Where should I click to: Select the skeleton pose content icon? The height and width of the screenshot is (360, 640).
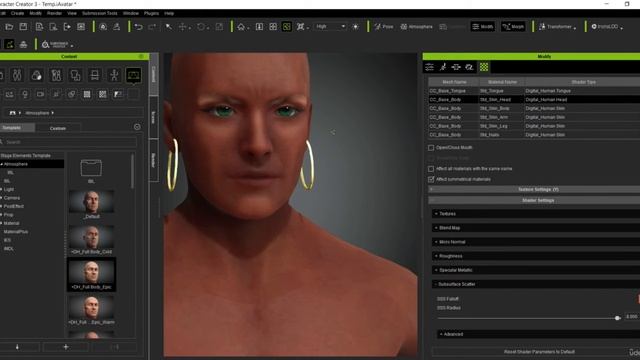pos(114,75)
